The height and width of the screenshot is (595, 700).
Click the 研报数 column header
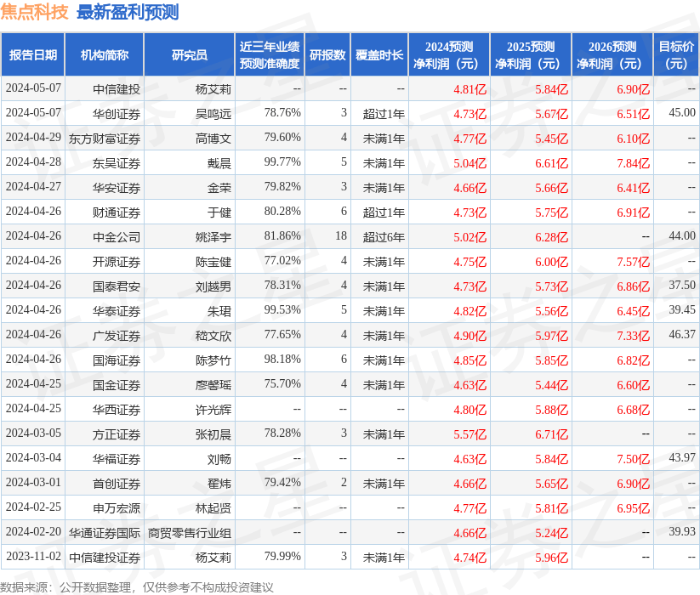[x=327, y=55]
